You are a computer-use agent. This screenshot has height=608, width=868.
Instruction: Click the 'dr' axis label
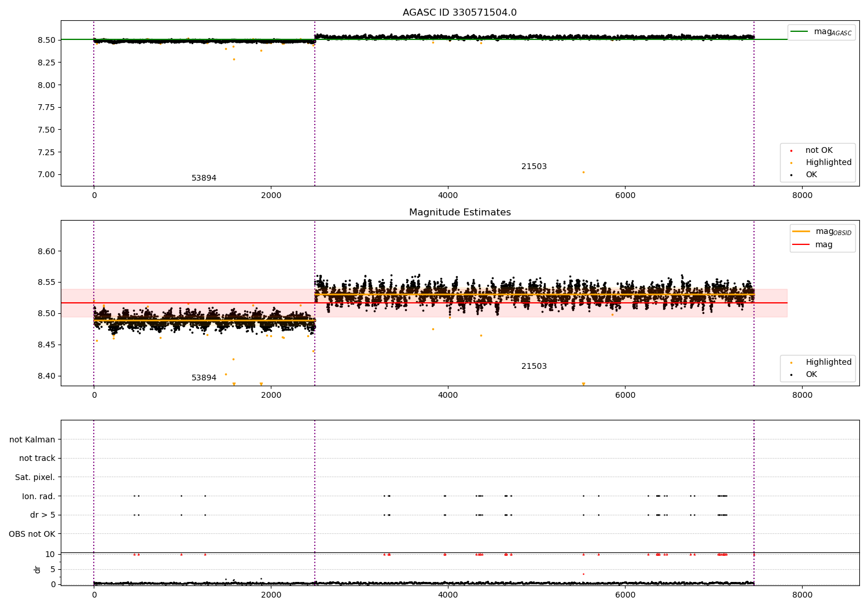[x=38, y=570]
